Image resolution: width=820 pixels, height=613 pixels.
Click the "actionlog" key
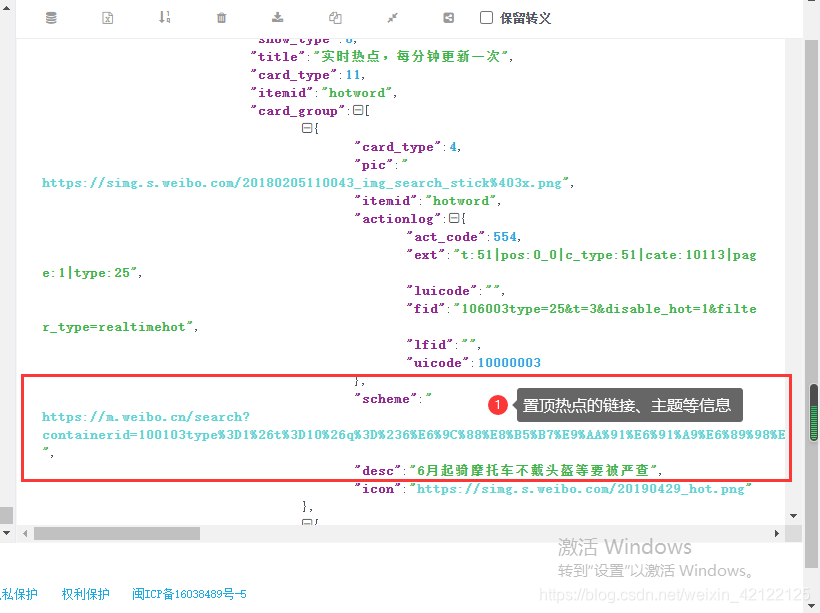[x=398, y=219]
